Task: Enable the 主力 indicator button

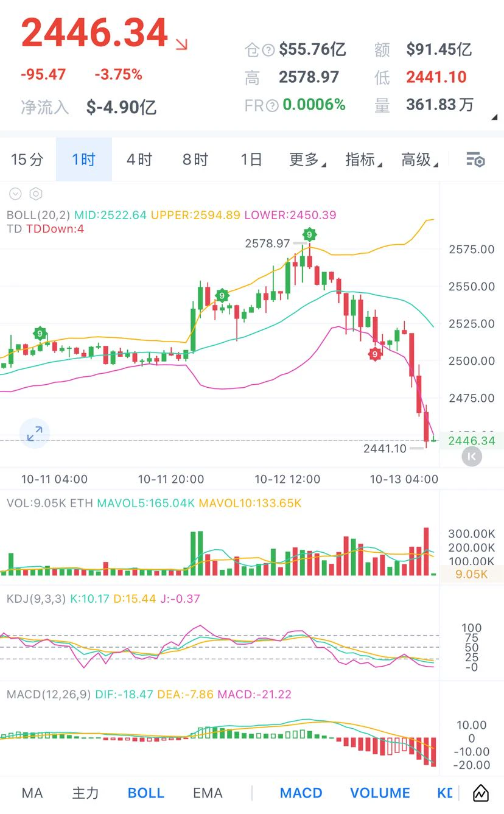Action: 85,793
